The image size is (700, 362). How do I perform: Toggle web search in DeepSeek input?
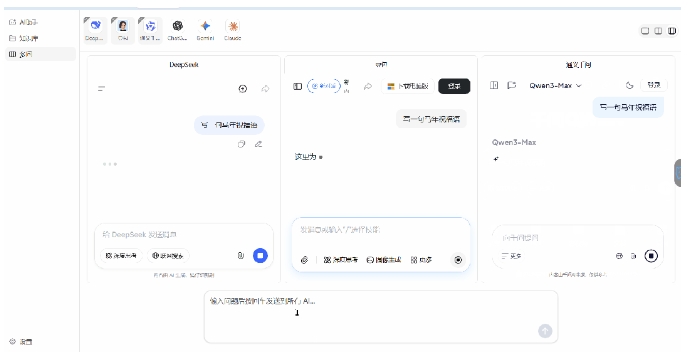[x=168, y=256]
